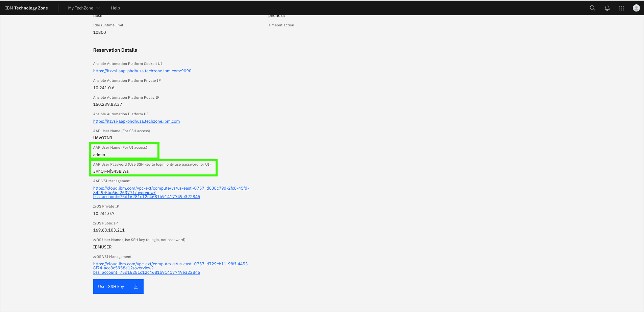
Task: Click the Ansible public IP 150.239.83.37
Action: [107, 104]
